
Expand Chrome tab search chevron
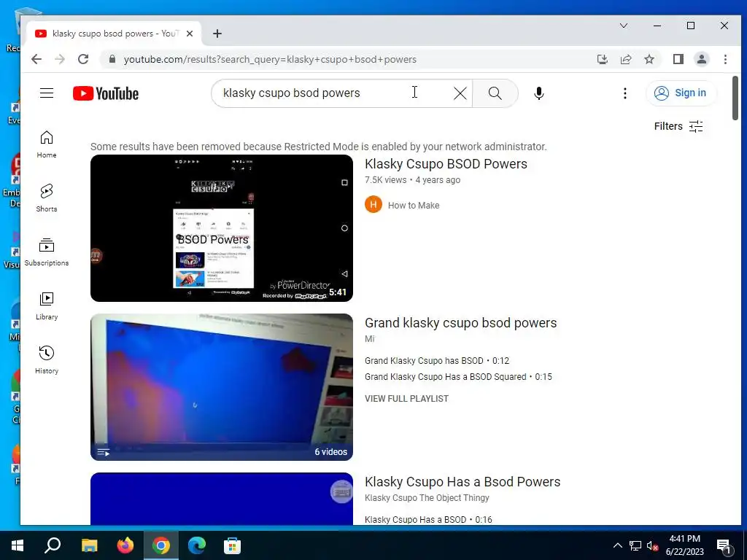pyautogui.click(x=624, y=26)
